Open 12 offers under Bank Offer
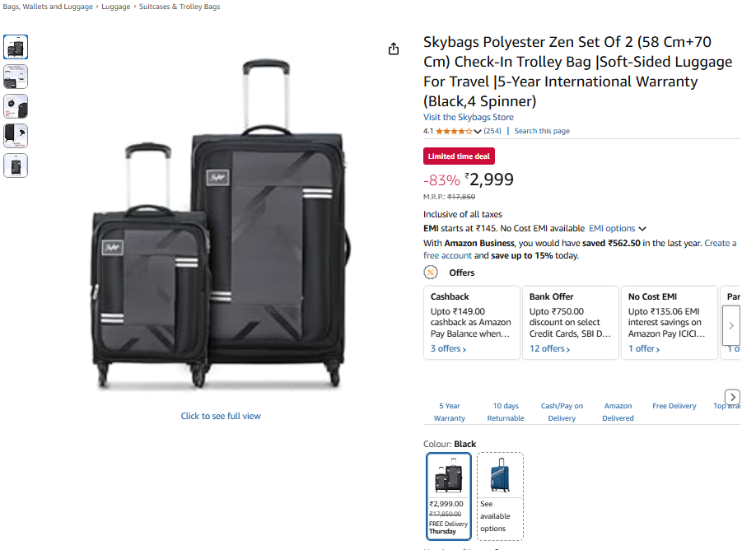Viewport: 756px width, 550px height. point(549,349)
